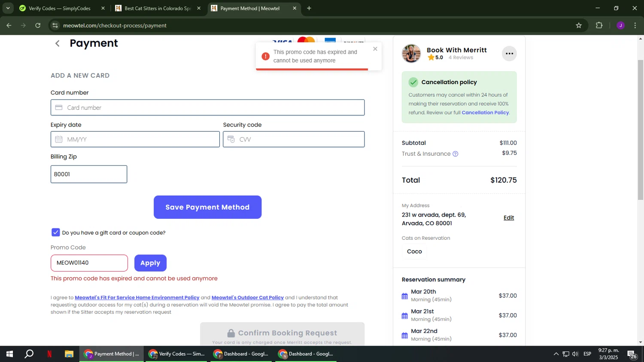Uncheck the gift card or coupon code checkbox
Image resolution: width=644 pixels, height=362 pixels.
click(x=56, y=232)
